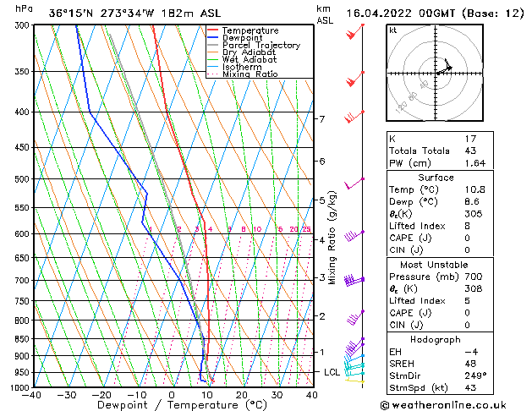Click the StmSpd (kt) value 43
Image resolution: width=532 pixels, height=411 pixels.
click(x=470, y=388)
